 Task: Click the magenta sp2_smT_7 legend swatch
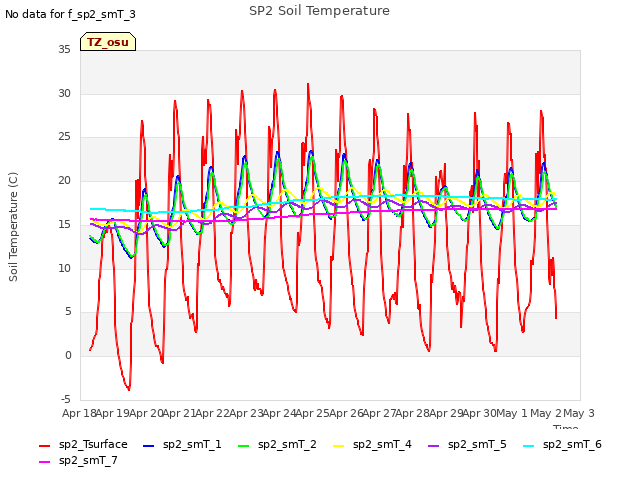point(44,462)
